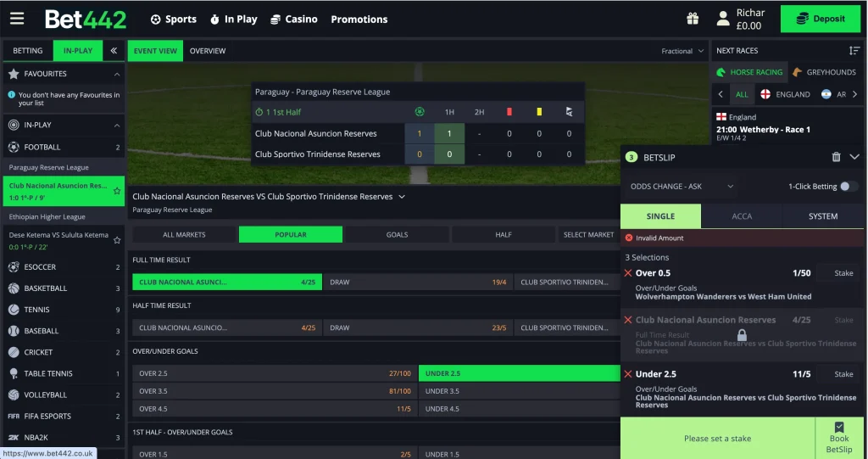The width and height of the screenshot is (868, 459).
Task: Click the corner flag stats icon
Action: pos(569,112)
